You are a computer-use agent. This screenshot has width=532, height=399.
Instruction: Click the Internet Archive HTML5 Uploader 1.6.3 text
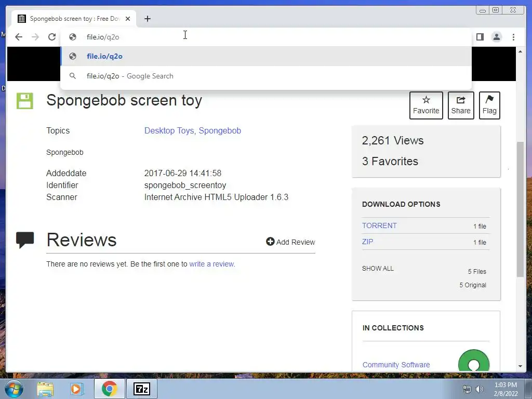[x=216, y=197]
